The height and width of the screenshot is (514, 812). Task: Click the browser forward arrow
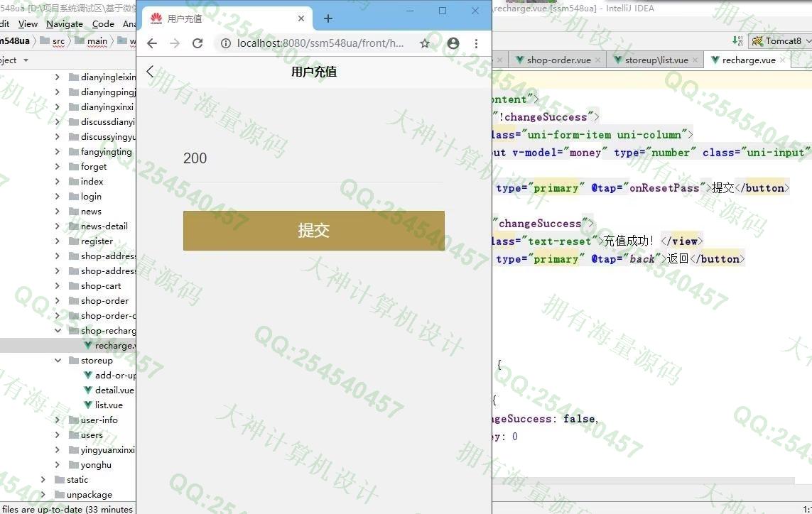click(x=175, y=43)
